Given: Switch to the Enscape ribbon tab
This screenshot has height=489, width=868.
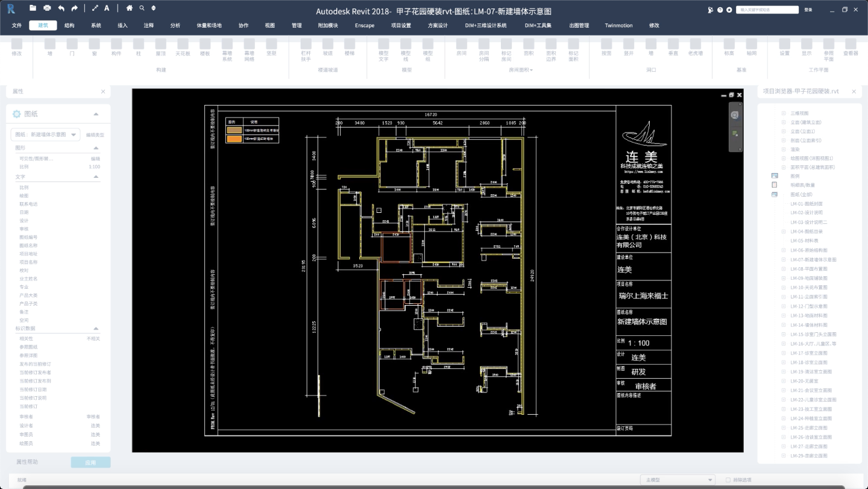Looking at the screenshot, I should [x=364, y=25].
